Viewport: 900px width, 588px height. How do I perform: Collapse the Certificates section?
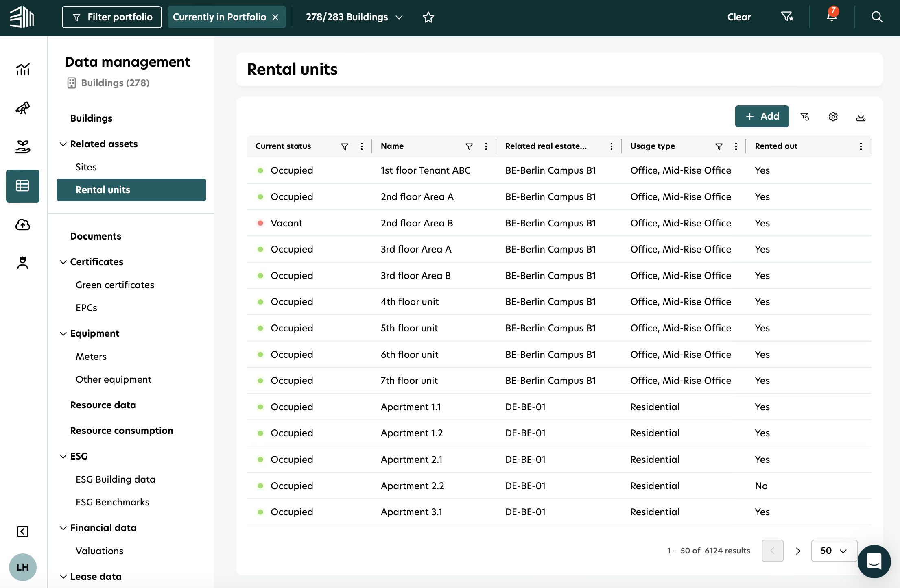(x=63, y=262)
